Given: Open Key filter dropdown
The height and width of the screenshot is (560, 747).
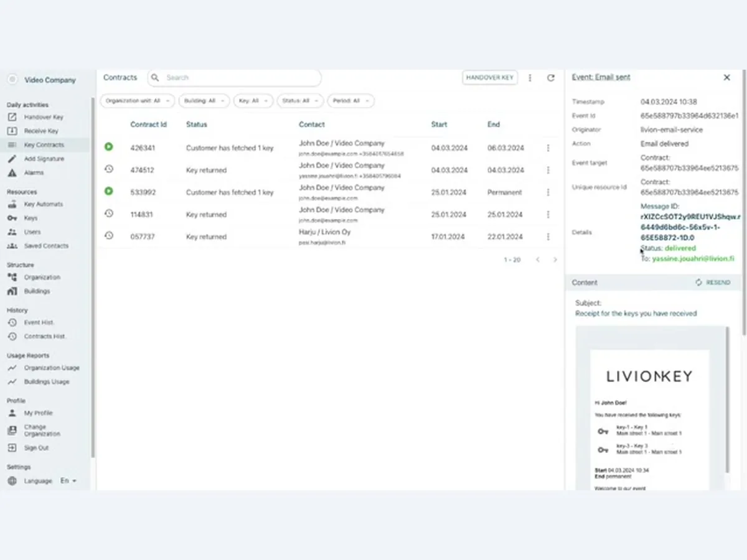Looking at the screenshot, I should coord(253,100).
